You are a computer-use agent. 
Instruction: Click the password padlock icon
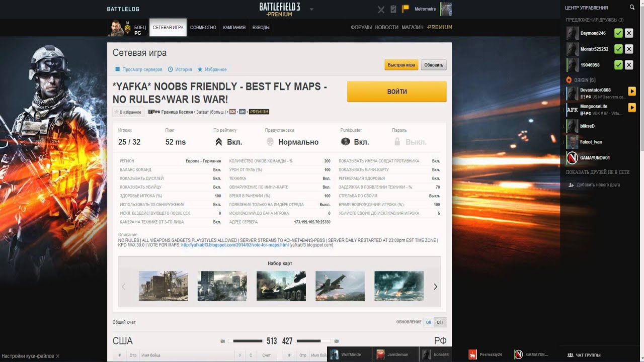click(397, 142)
